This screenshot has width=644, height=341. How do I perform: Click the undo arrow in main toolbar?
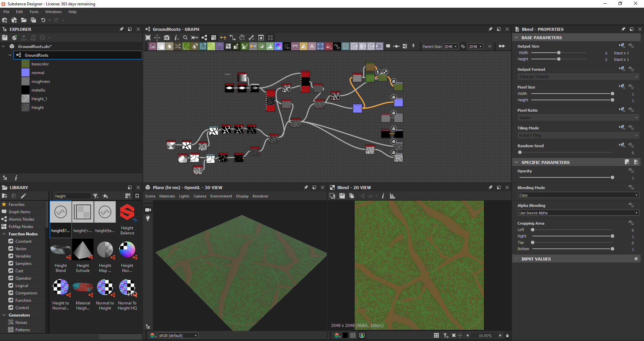point(43,20)
